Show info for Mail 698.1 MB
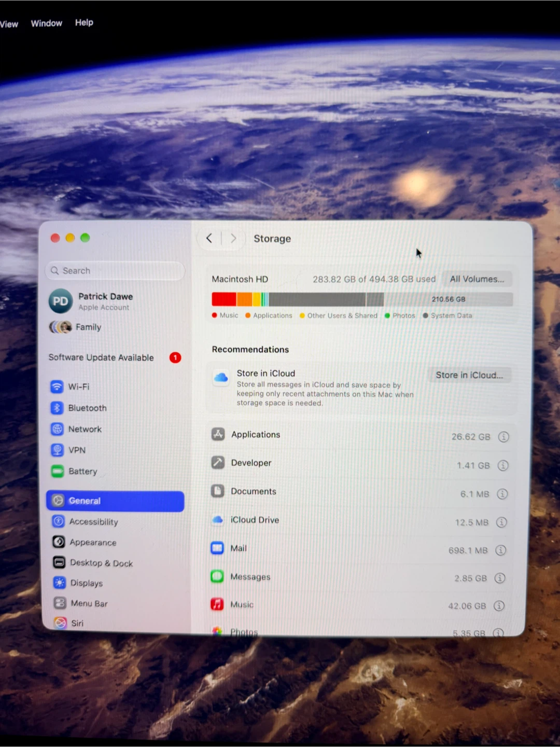The width and height of the screenshot is (560, 747). (500, 550)
